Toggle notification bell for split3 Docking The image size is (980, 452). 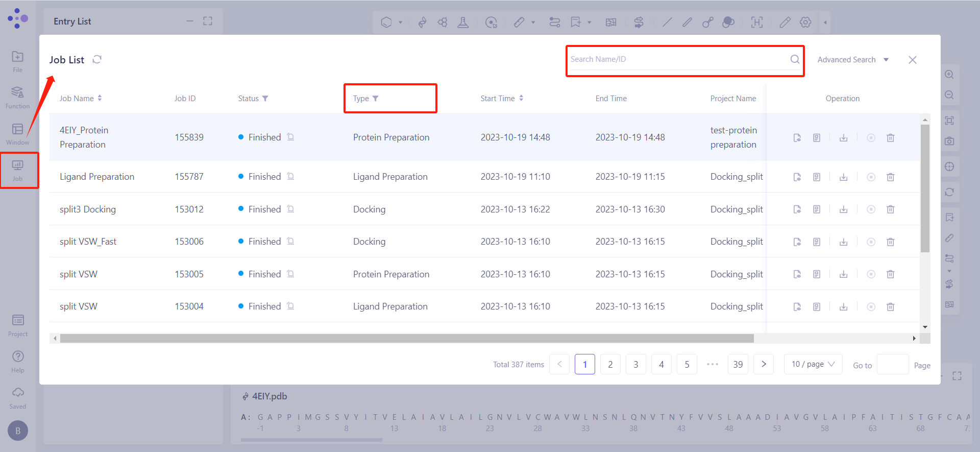click(290, 209)
